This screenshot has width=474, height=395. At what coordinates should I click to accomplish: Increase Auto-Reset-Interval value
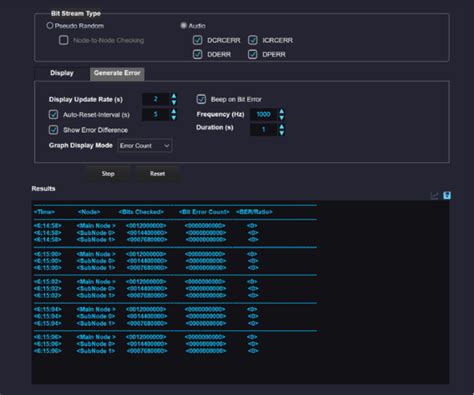[174, 111]
